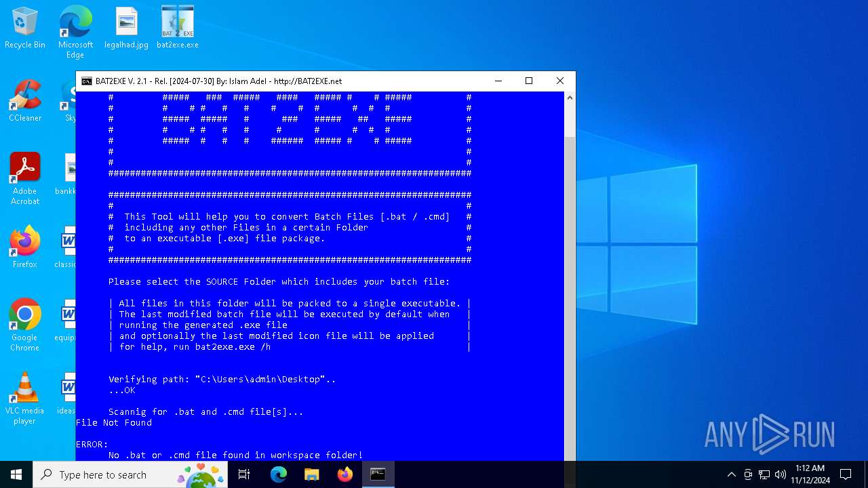The width and height of the screenshot is (868, 488).
Task: Open the Recycle Bin desktop icon
Action: [x=25, y=28]
